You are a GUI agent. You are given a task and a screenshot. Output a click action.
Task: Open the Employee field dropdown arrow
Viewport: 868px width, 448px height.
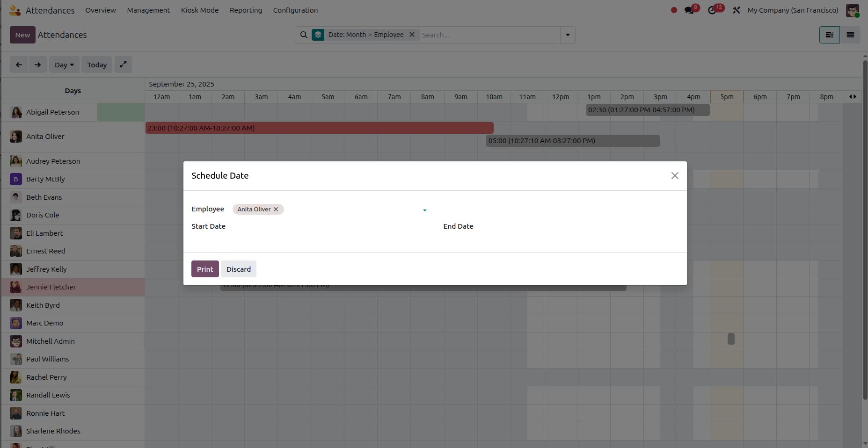coord(425,210)
